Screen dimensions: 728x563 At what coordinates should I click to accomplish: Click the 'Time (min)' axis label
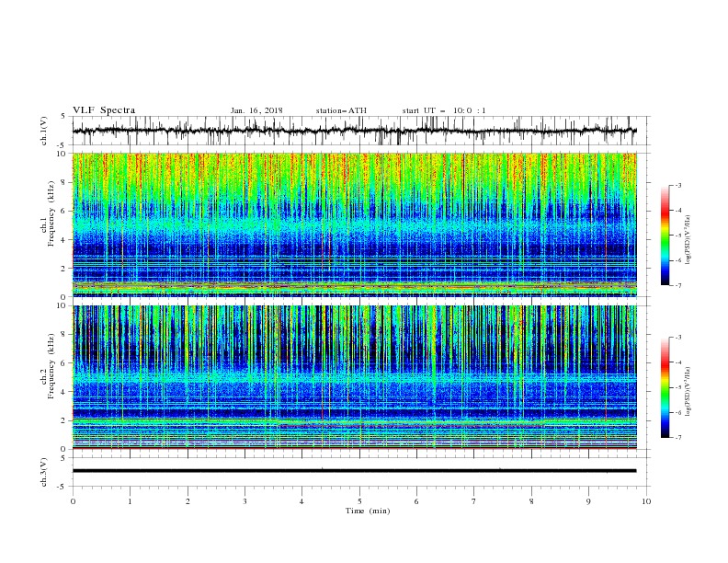pos(368,511)
